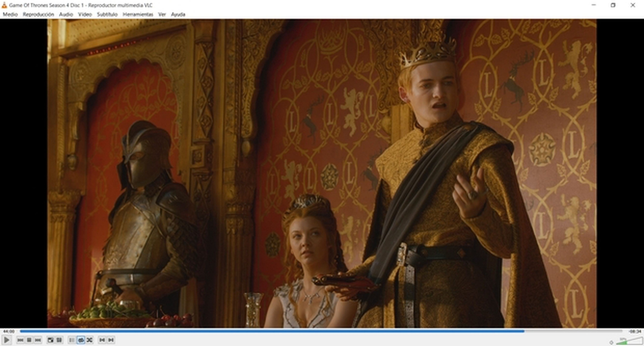Open the Vídeo menu
The image size is (644, 346).
click(x=85, y=14)
